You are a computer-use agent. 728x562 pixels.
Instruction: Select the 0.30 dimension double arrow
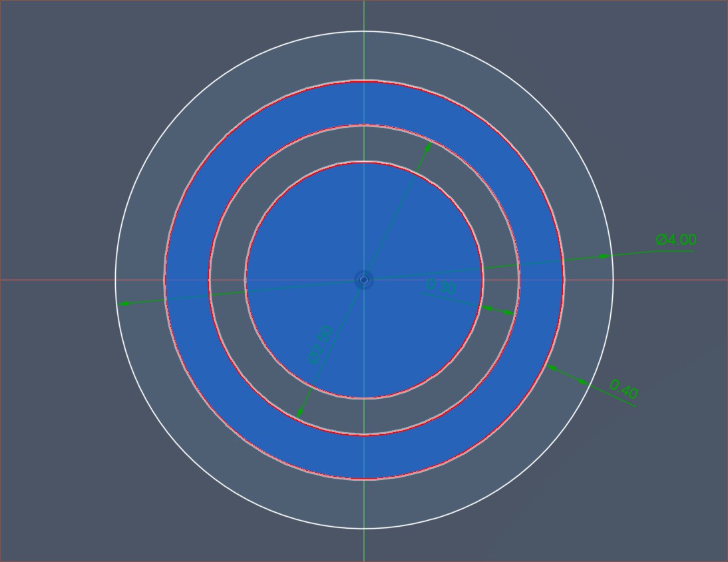498,310
